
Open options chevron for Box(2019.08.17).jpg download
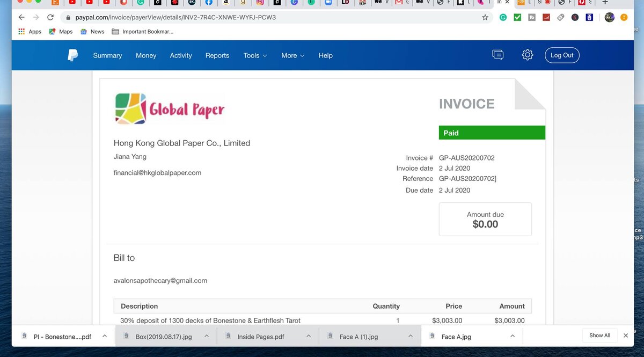207,336
